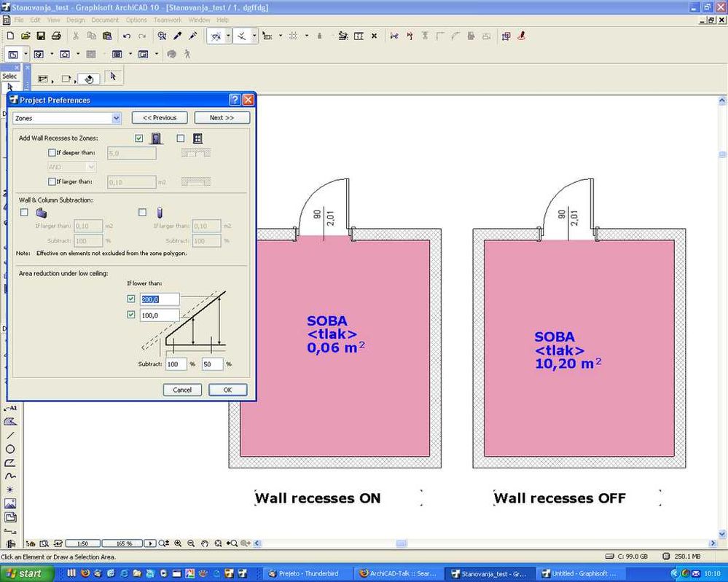Click the horizontal scrollbar thumb

(x=402, y=543)
